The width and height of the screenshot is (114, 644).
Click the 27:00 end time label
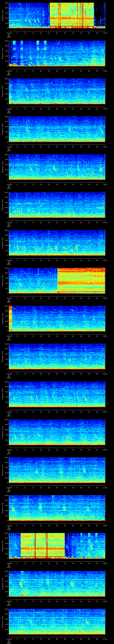coord(105,487)
